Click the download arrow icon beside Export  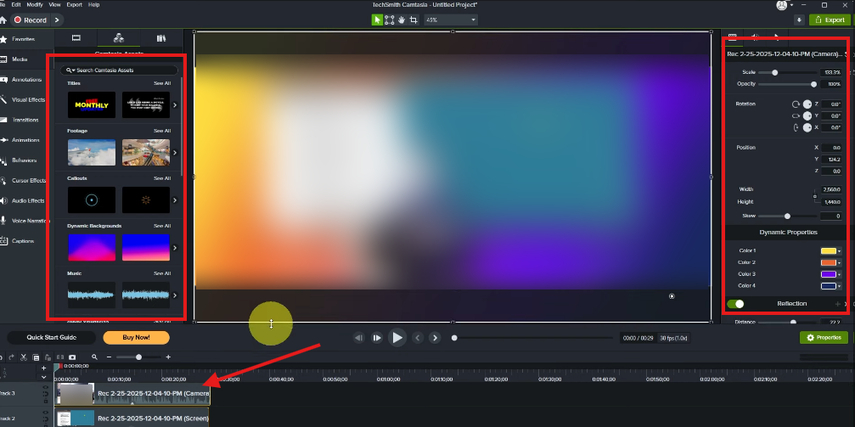coord(799,20)
